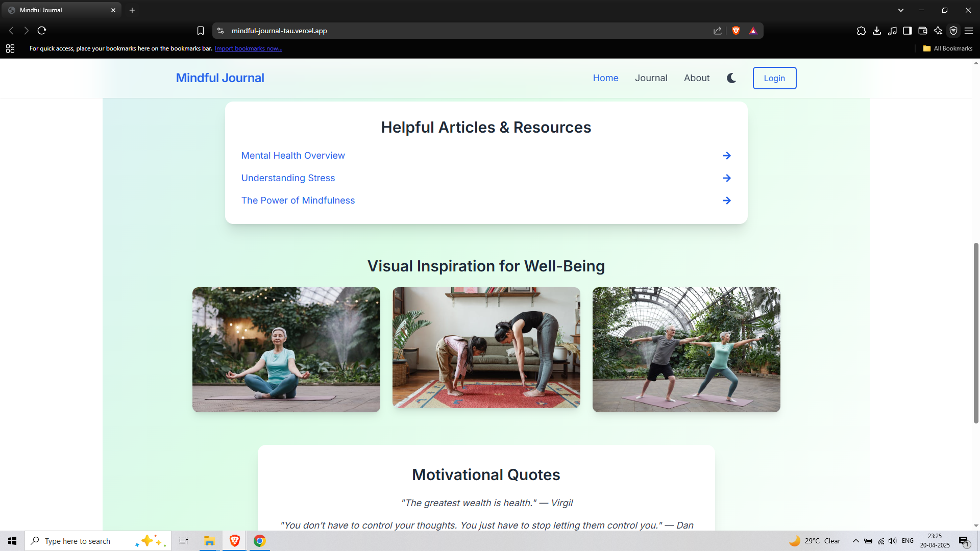Open the browser downloads icon

(x=877, y=31)
